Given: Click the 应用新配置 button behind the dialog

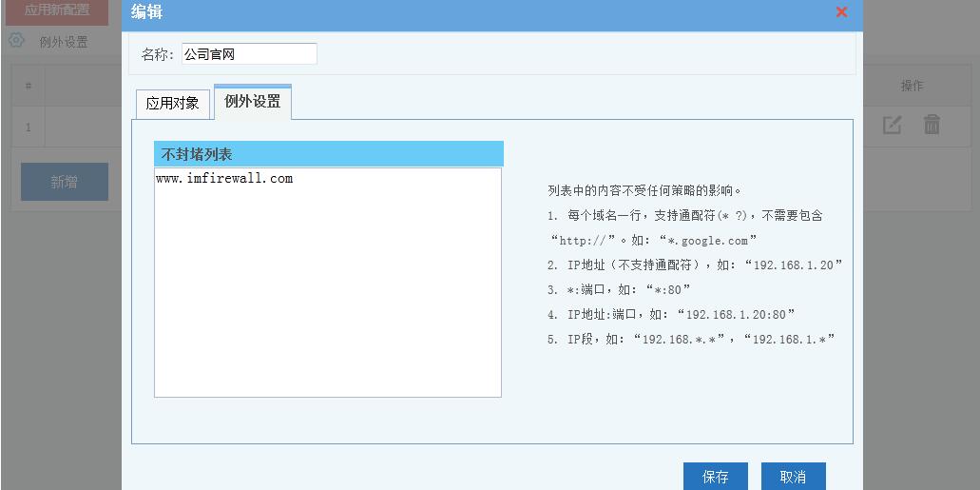Looking at the screenshot, I should click(57, 10).
